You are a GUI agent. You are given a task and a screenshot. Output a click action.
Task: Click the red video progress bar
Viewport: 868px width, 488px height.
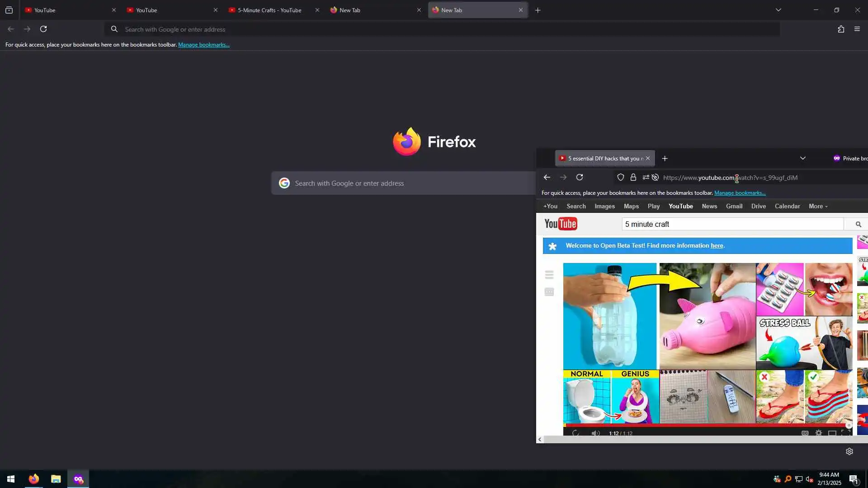[705, 425]
